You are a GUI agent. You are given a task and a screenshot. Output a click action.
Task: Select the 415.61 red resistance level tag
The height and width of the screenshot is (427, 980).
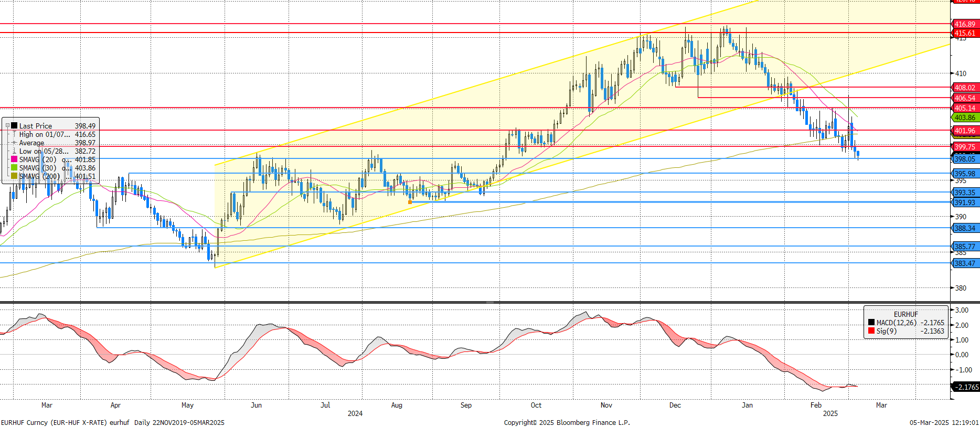[965, 33]
